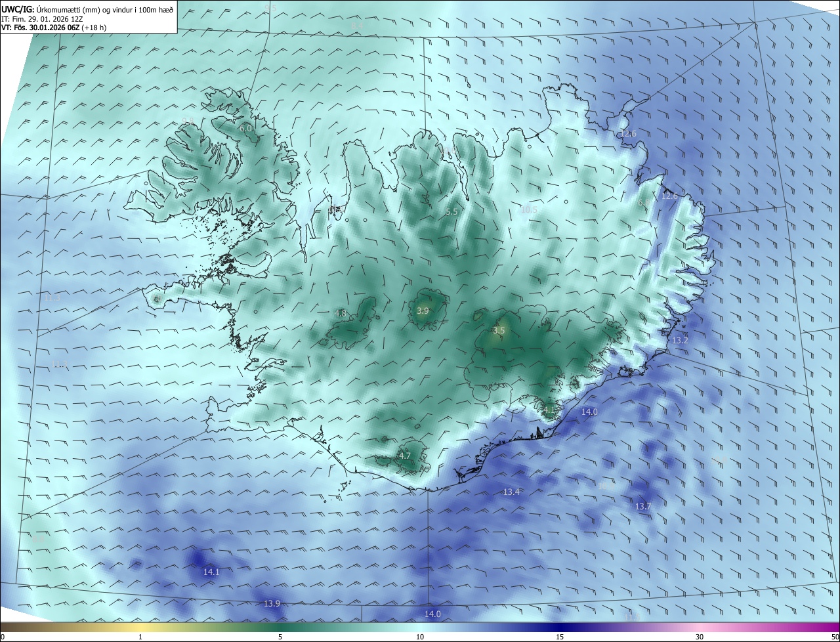The image size is (840, 642).
Task: Click the 6.0 value in the Westfjords
Action: (x=246, y=129)
